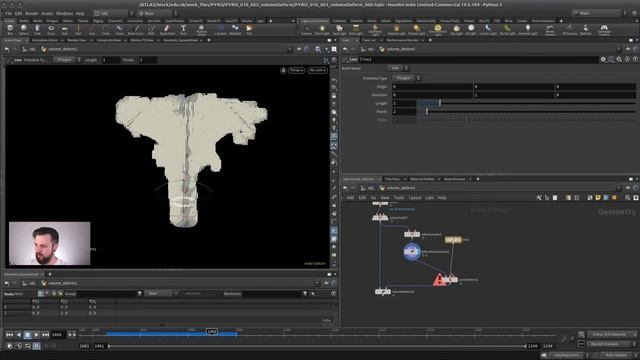Click the current frame marker 1060
The image size is (640, 360).
pos(212,332)
